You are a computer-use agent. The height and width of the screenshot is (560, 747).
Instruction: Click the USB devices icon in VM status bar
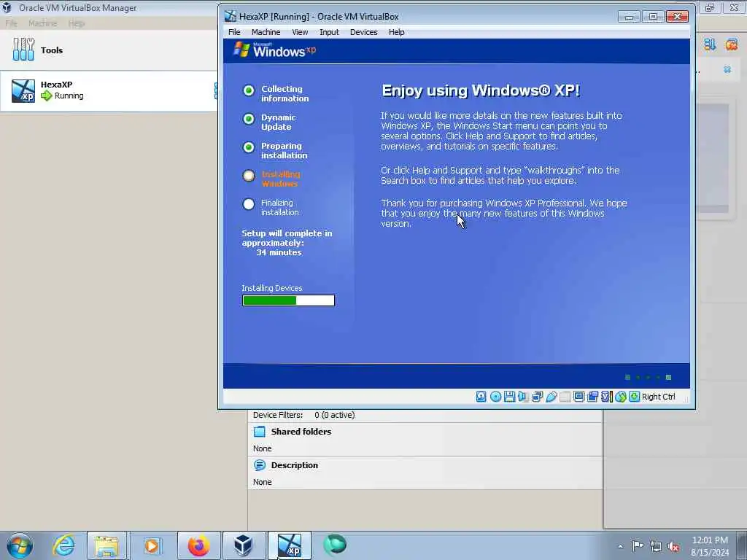[551, 396]
